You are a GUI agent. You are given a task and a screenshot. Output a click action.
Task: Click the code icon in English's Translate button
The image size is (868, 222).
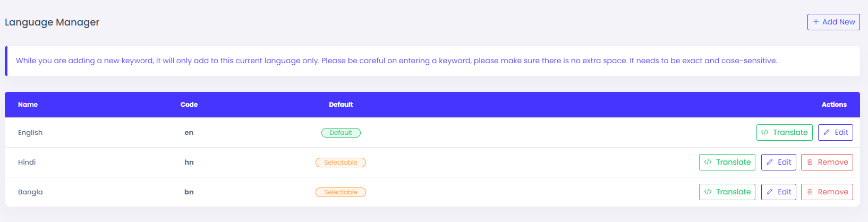765,132
